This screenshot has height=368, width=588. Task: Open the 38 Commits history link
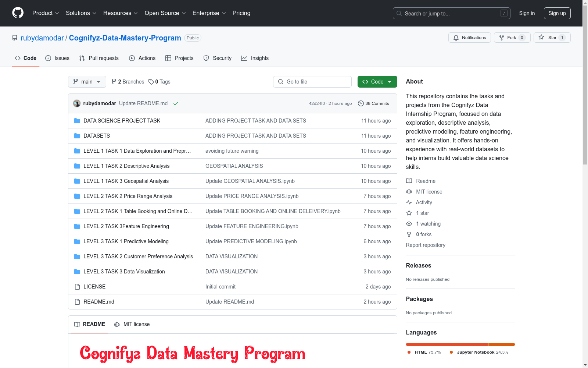[x=373, y=103]
